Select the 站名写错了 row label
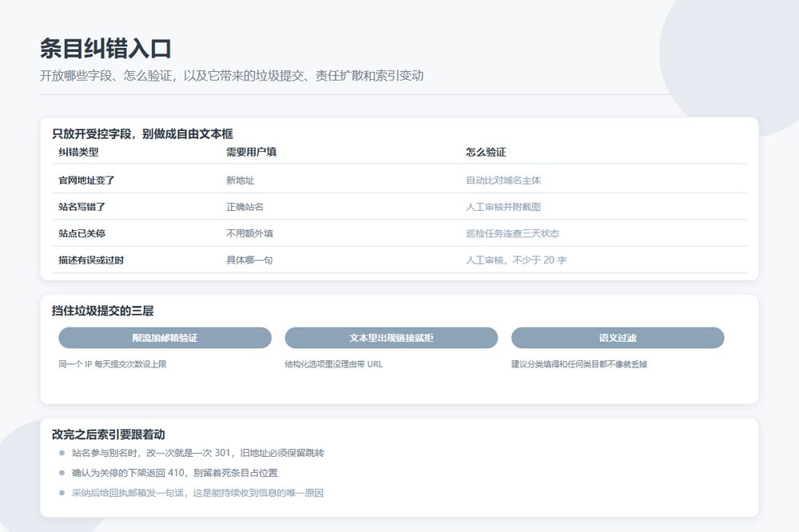 82,207
